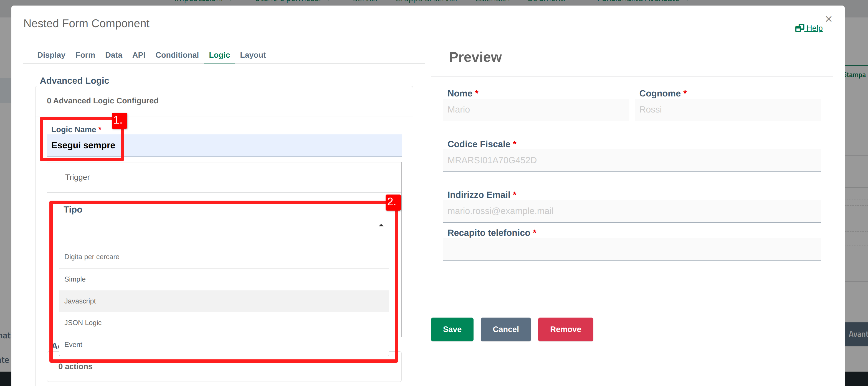Open the Help link

(x=809, y=28)
